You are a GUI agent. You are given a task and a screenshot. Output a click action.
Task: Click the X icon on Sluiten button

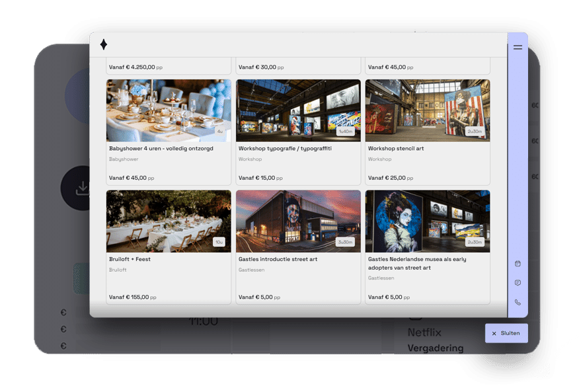[x=494, y=334]
